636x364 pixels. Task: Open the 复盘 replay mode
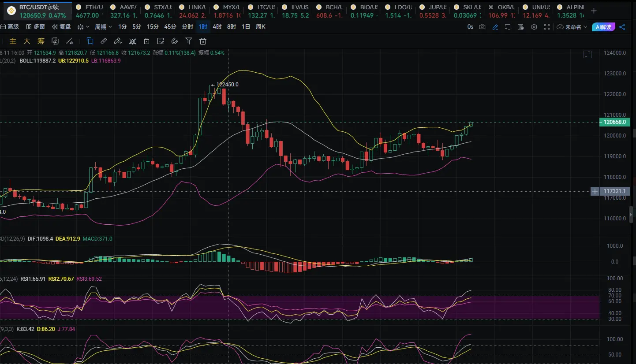pyautogui.click(x=61, y=27)
